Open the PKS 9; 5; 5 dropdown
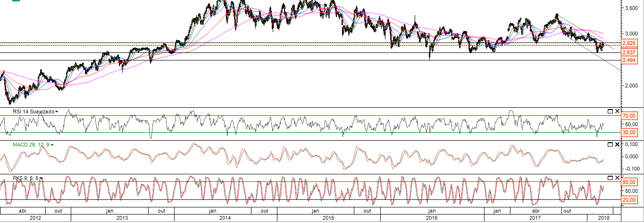Screen dimensions: 644x223 pyautogui.click(x=42, y=178)
